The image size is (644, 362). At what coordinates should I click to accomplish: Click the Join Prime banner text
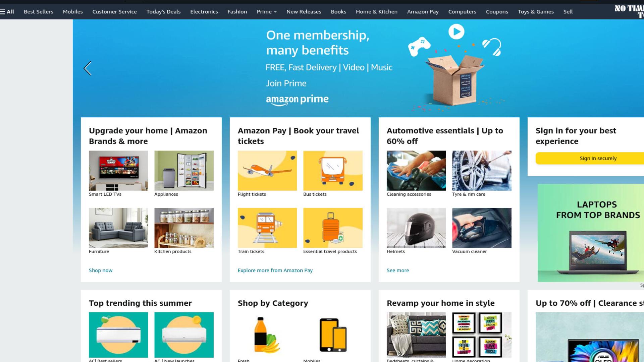286,83
